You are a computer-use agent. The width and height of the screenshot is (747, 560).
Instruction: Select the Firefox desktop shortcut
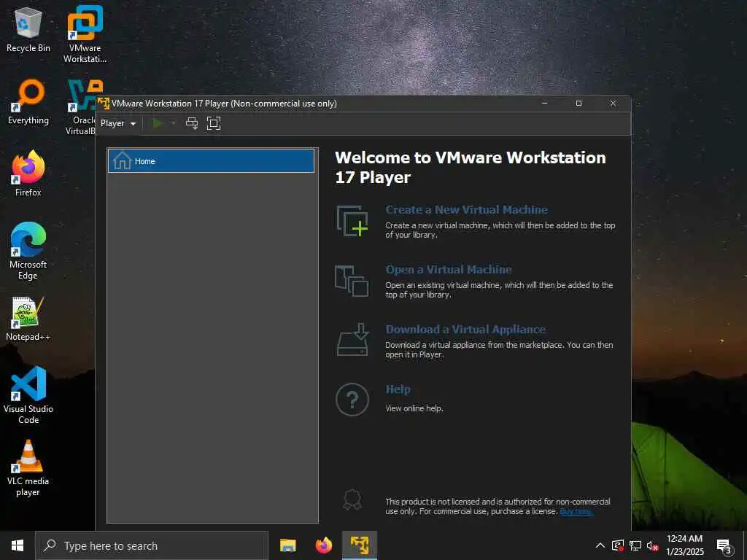(x=28, y=174)
